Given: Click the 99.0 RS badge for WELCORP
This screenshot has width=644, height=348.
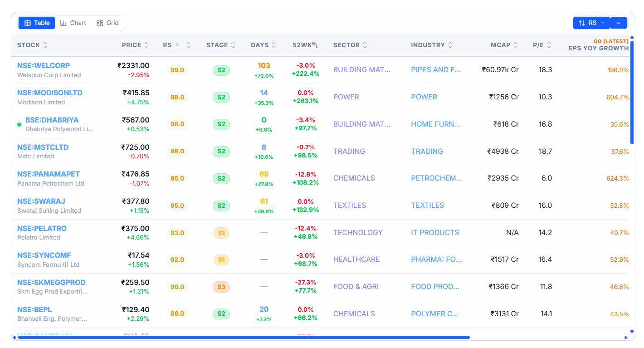Looking at the screenshot, I should point(177,70).
